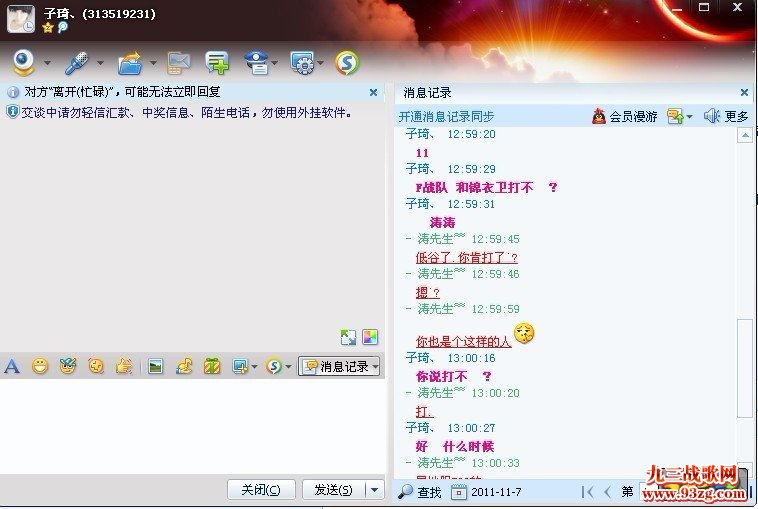
Task: Expand the send button options arrow
Action: (375, 489)
